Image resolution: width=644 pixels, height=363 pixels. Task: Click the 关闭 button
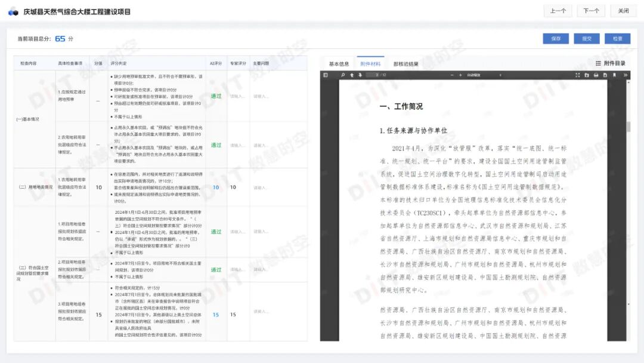[x=624, y=11]
